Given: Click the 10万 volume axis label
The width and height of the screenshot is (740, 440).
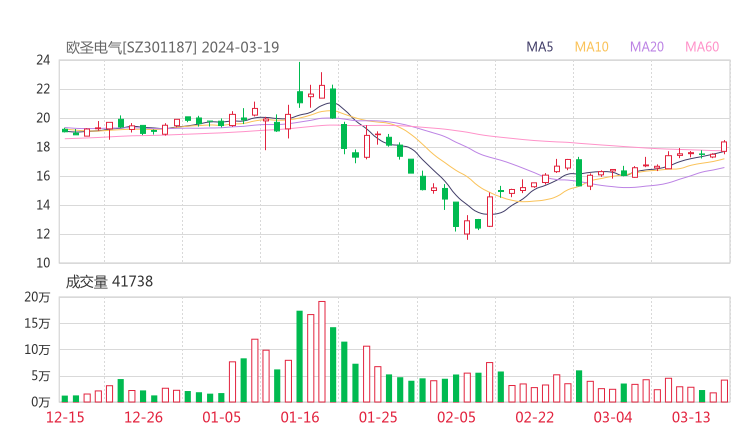Looking at the screenshot, I should pos(37,350).
